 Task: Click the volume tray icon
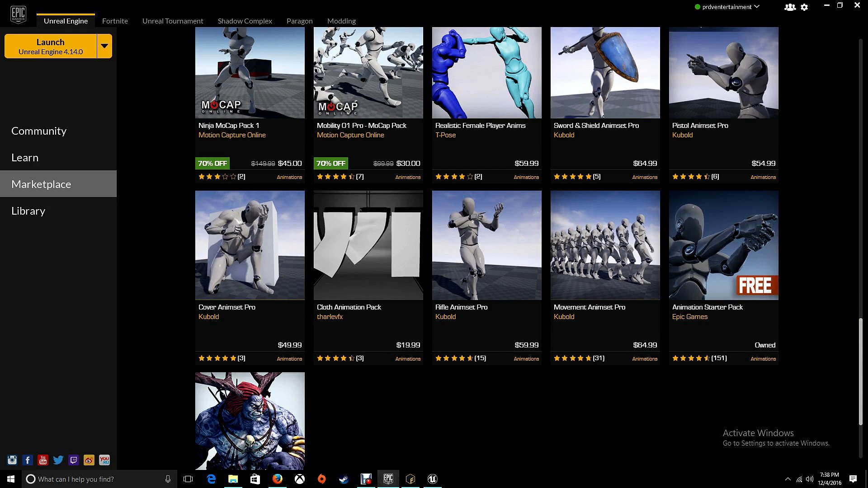tap(810, 479)
